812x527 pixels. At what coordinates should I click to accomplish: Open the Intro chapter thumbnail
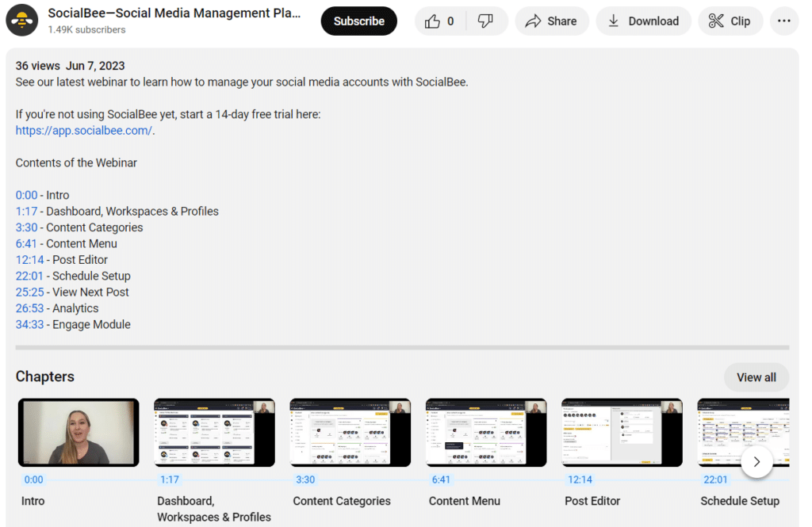(79, 432)
